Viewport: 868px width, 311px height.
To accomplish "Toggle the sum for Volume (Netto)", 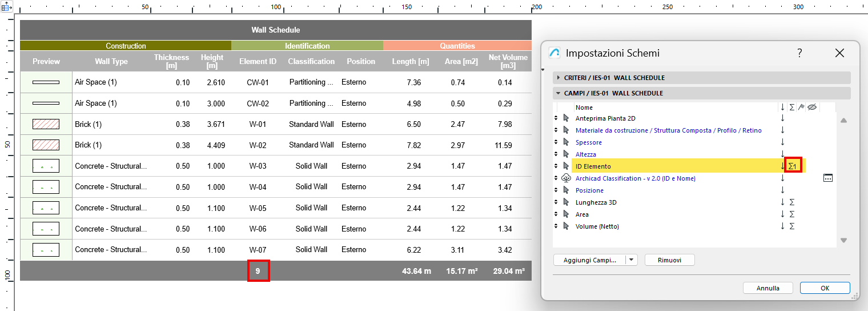I will pos(791,226).
